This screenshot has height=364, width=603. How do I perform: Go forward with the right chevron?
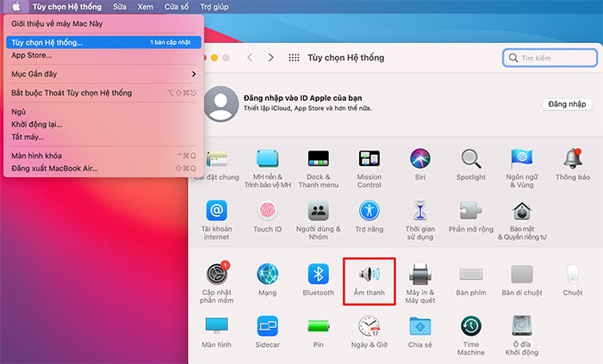[x=271, y=58]
